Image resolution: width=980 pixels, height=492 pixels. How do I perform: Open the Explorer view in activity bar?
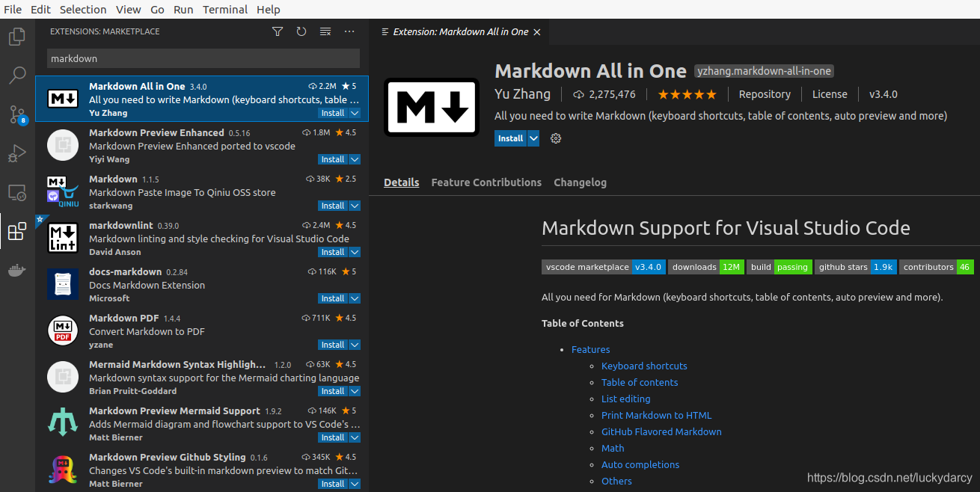(x=17, y=37)
